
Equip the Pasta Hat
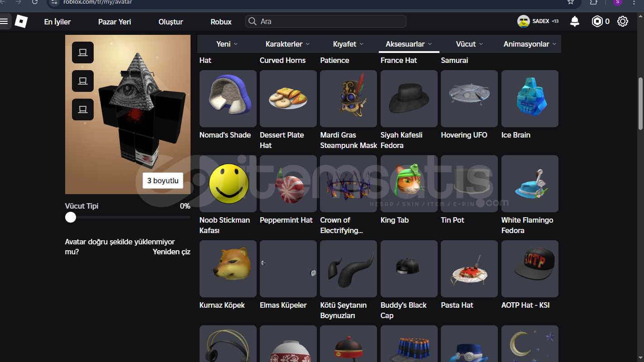point(469,269)
